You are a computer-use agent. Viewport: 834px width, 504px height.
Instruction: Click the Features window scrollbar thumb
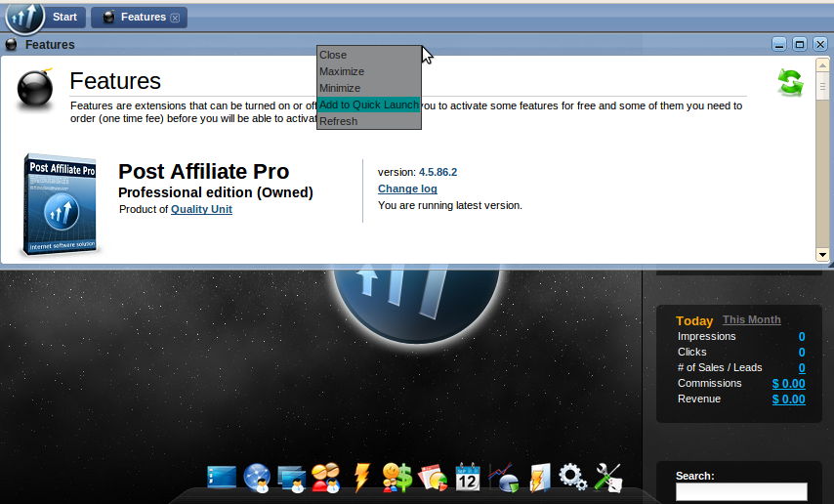click(x=822, y=86)
